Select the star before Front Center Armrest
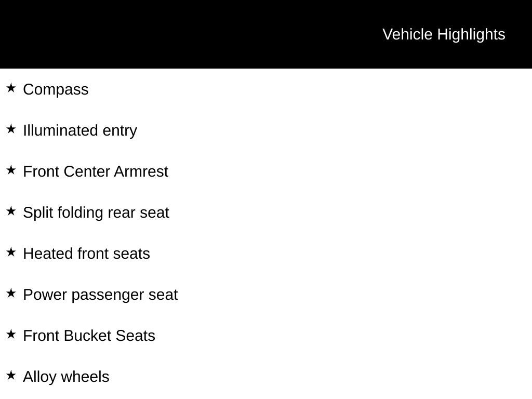This screenshot has height=399, width=532. (11, 170)
